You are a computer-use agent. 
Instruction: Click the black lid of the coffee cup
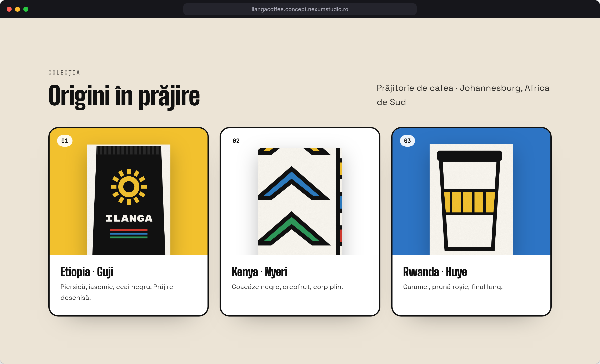470,156
